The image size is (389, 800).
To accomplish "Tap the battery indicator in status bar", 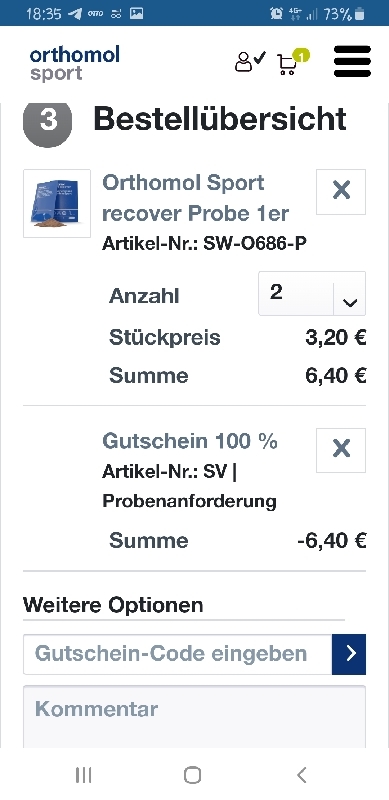I will pos(359,14).
